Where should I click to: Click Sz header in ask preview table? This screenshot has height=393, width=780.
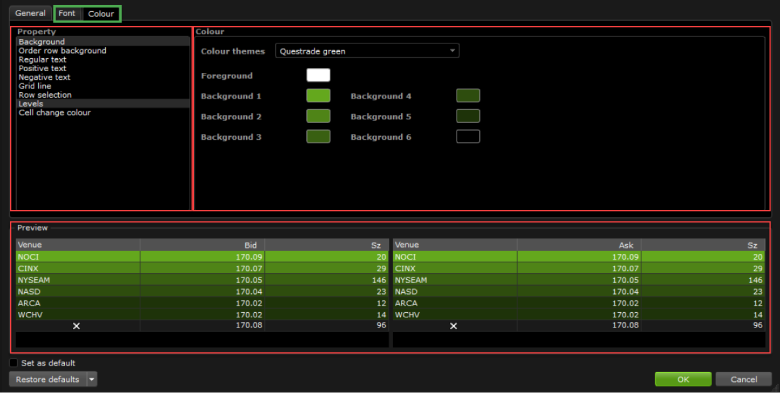pyautogui.click(x=703, y=245)
